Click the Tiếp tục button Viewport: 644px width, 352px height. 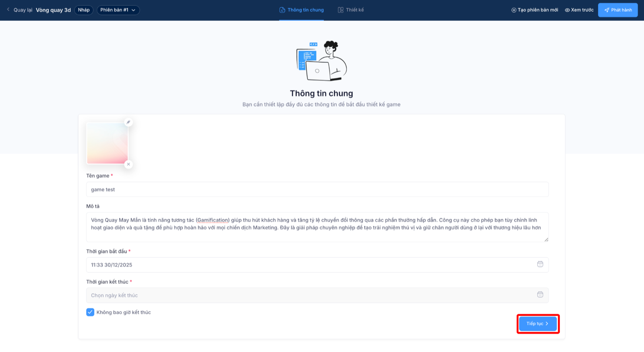point(538,324)
